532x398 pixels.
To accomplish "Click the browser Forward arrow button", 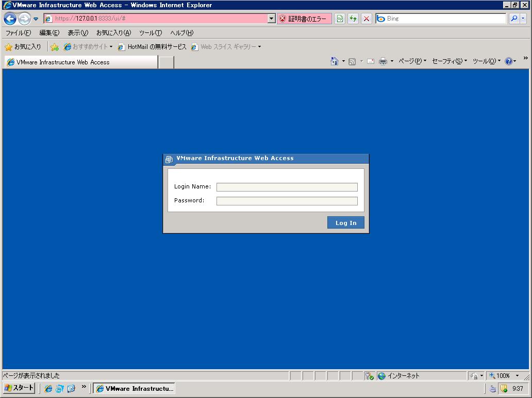I will tap(24, 19).
